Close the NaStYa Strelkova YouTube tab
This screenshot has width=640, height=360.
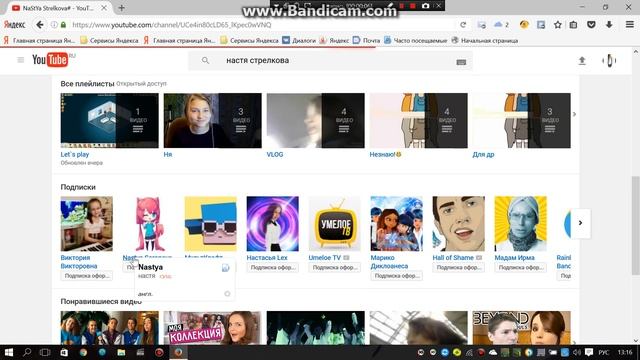tap(104, 8)
